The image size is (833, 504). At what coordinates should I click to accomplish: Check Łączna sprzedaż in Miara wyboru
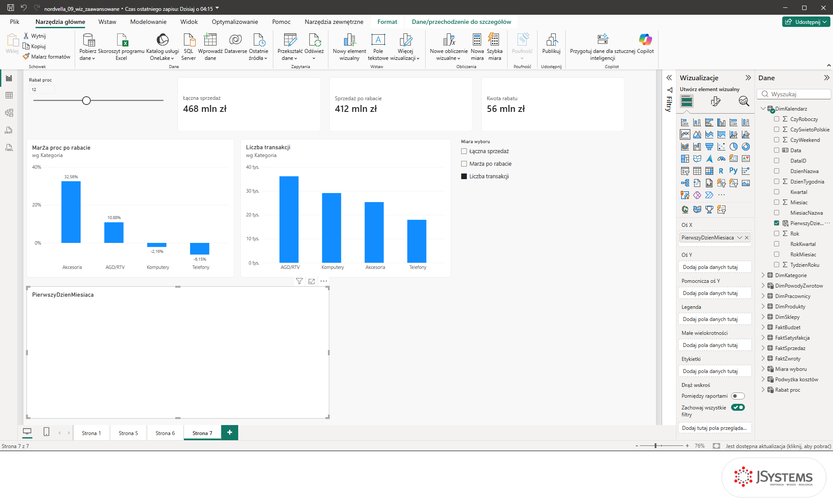tap(464, 151)
